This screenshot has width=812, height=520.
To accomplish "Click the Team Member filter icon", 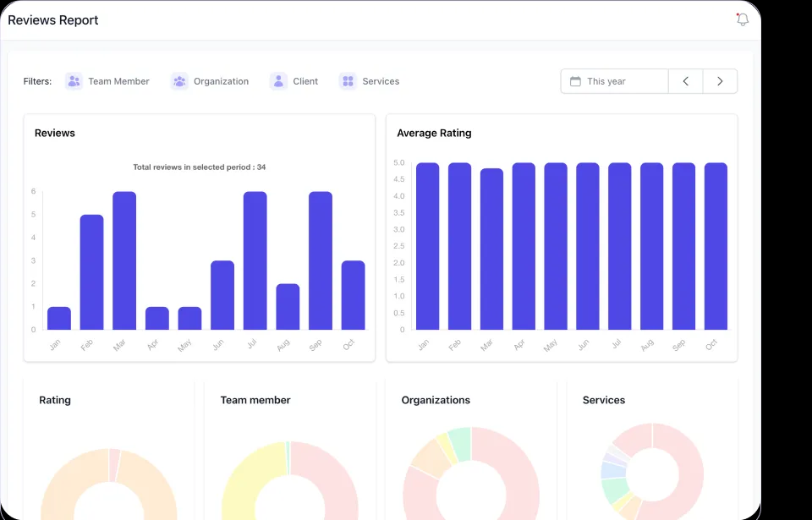I will coord(74,81).
